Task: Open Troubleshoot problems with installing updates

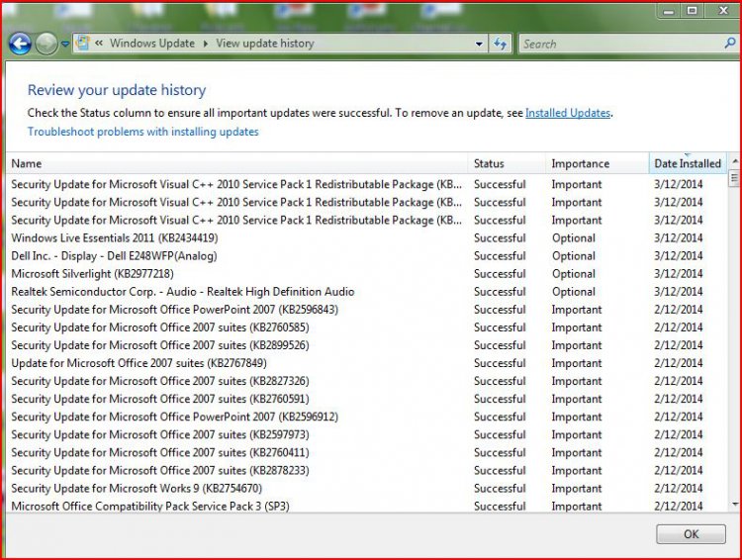Action: [142, 132]
